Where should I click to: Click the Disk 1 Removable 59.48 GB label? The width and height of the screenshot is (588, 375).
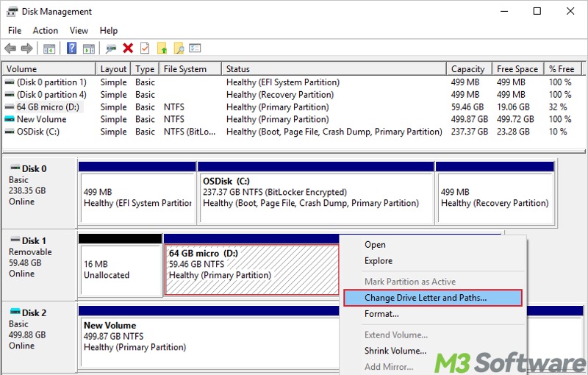[x=40, y=265]
